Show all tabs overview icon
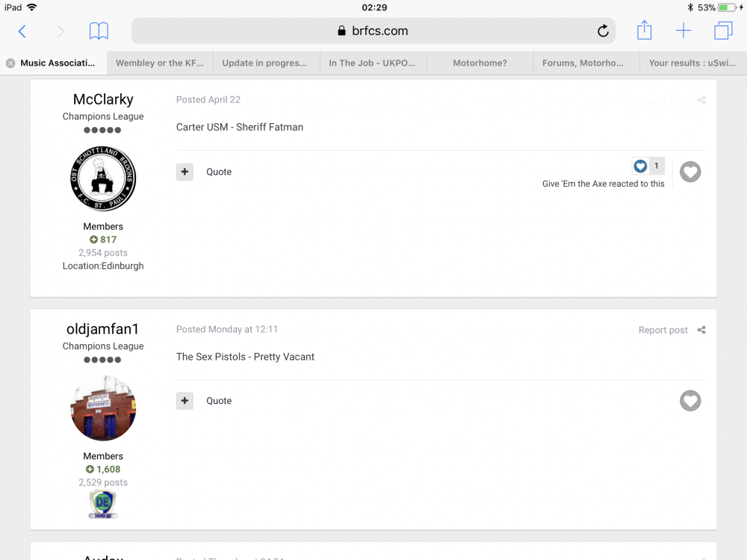The image size is (747, 560). click(723, 31)
